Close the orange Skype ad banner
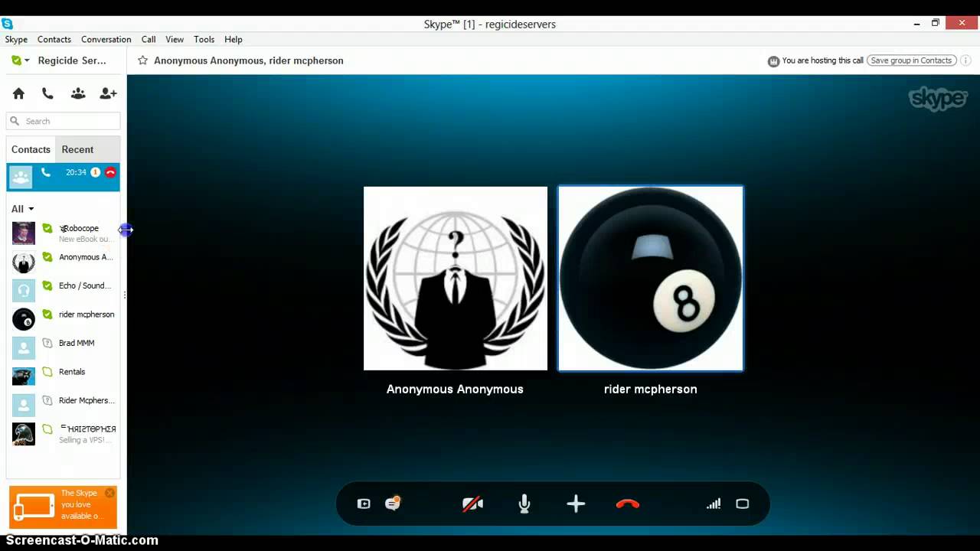The width and height of the screenshot is (980, 551). pos(109,493)
